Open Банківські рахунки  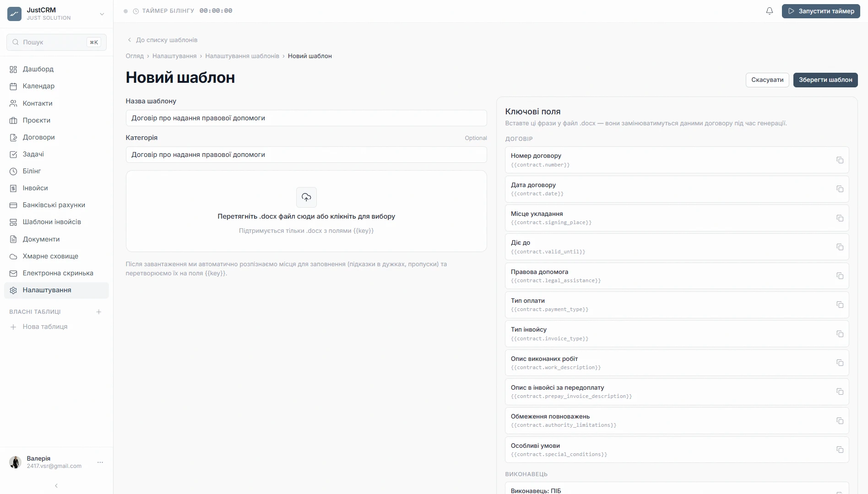[56, 205]
